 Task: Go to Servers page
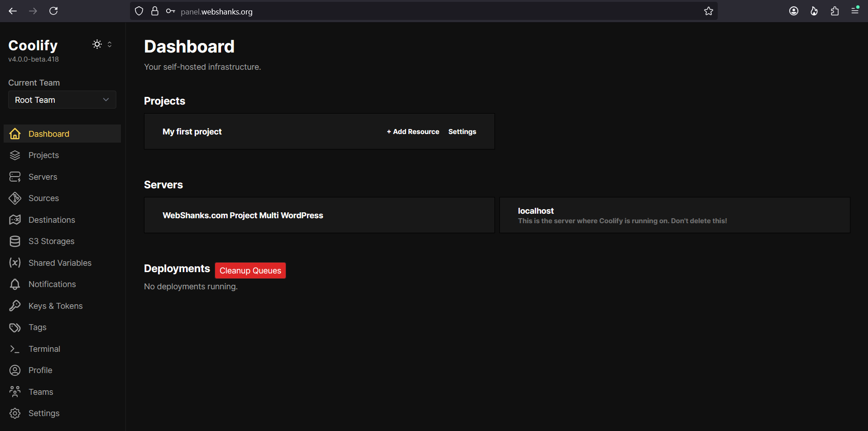pyautogui.click(x=62, y=177)
